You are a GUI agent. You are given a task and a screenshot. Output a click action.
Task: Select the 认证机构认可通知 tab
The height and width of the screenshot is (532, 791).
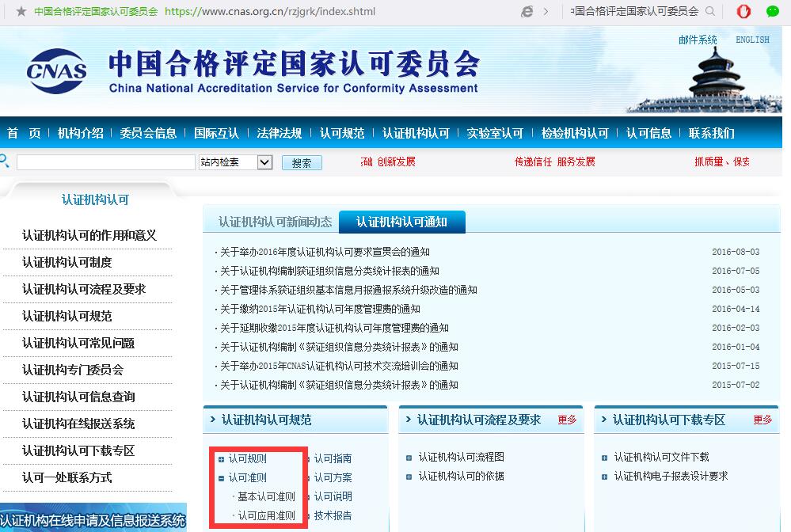point(401,222)
